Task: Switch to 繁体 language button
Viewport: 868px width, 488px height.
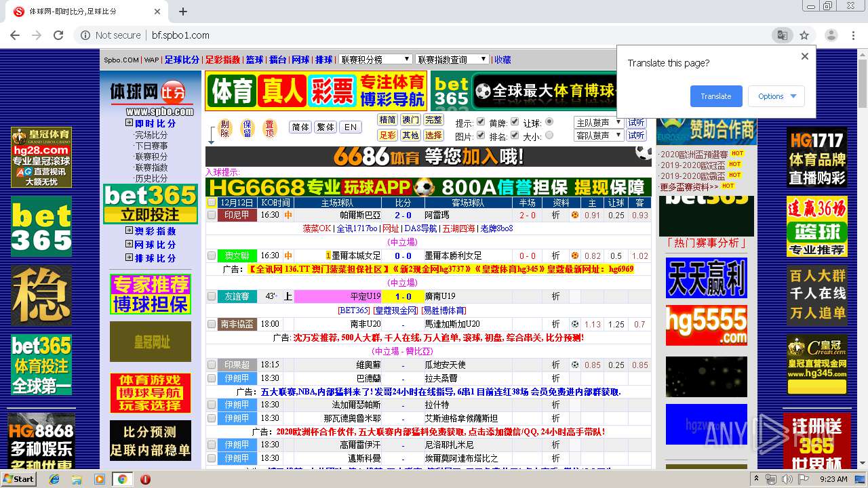Action: tap(325, 127)
